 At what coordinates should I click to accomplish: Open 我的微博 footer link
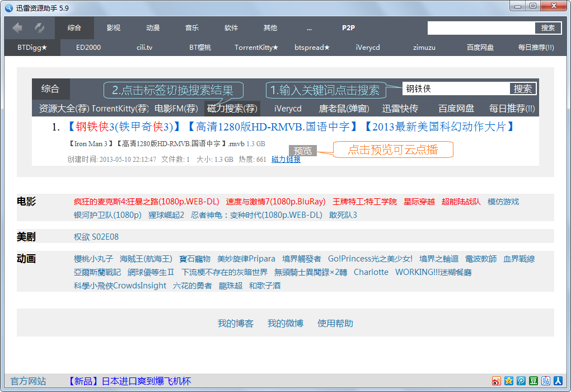[285, 323]
